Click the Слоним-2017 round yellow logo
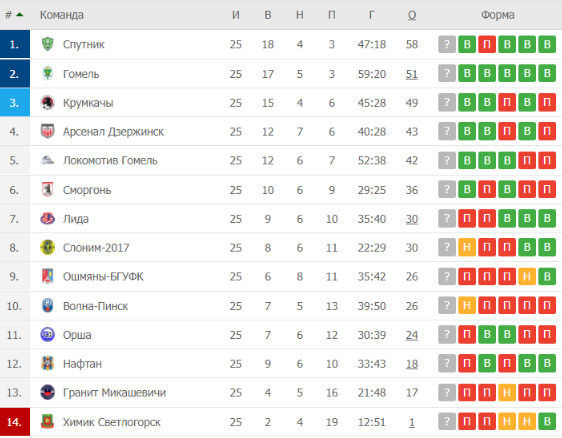 point(47,248)
